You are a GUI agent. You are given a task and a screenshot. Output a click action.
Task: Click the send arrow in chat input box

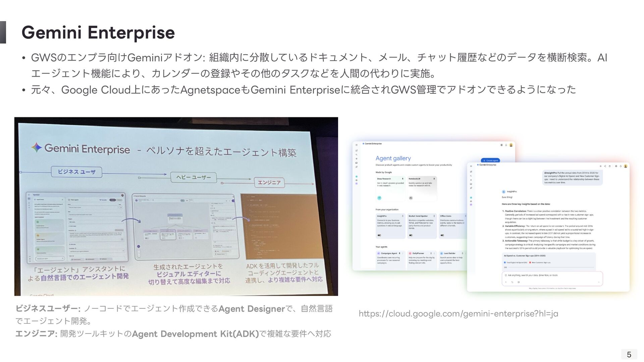[599, 282]
